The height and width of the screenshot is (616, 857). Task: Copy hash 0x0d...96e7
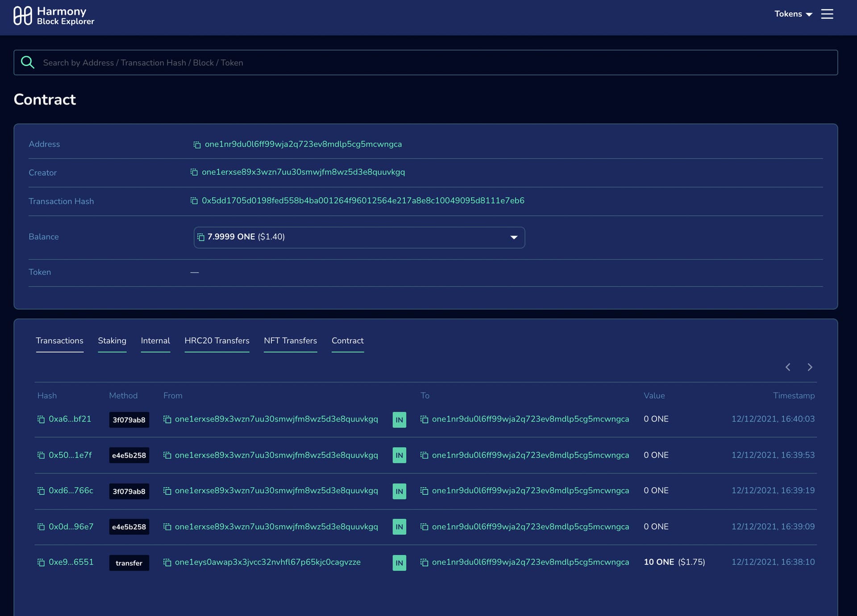(41, 527)
